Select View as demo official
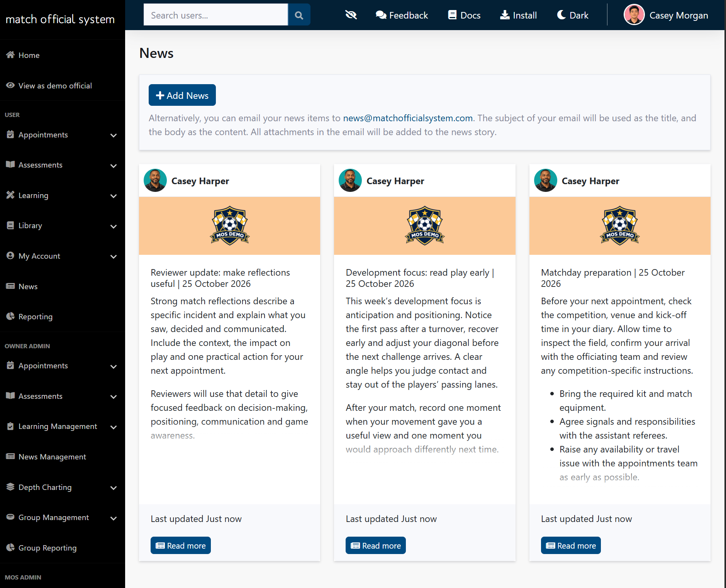Image resolution: width=726 pixels, height=588 pixels. (x=62, y=86)
